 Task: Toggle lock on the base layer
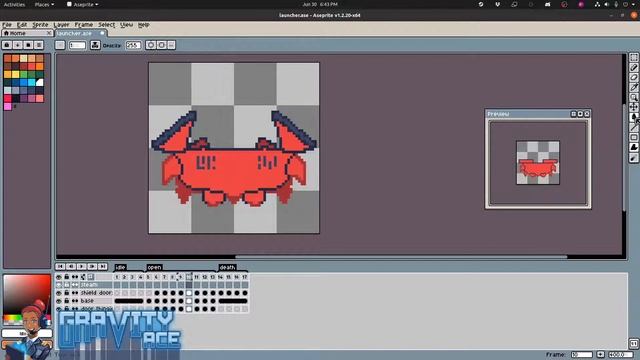pos(67,301)
